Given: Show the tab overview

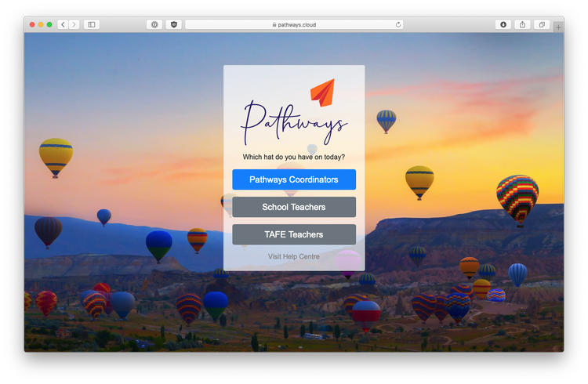Looking at the screenshot, I should pyautogui.click(x=542, y=25).
